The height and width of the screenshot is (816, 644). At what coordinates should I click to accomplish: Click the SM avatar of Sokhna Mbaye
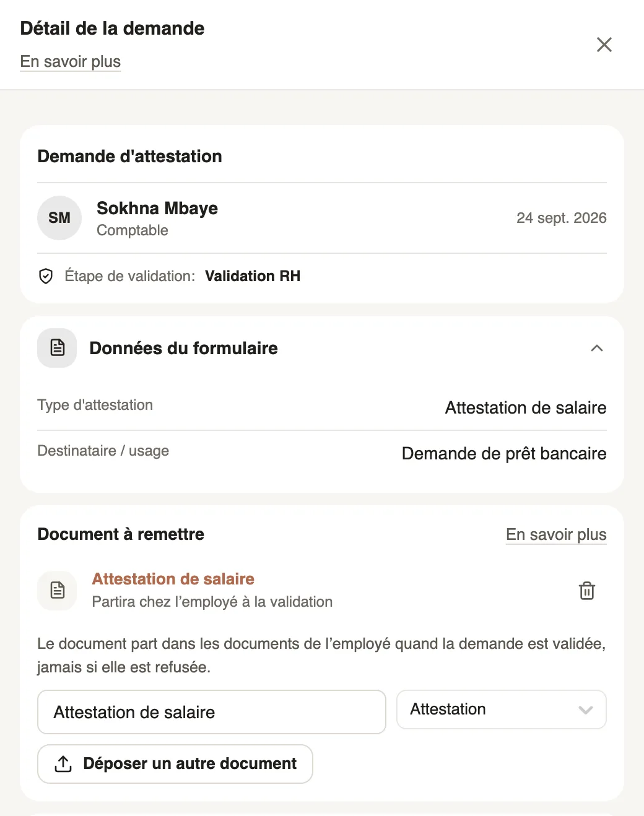tap(59, 218)
